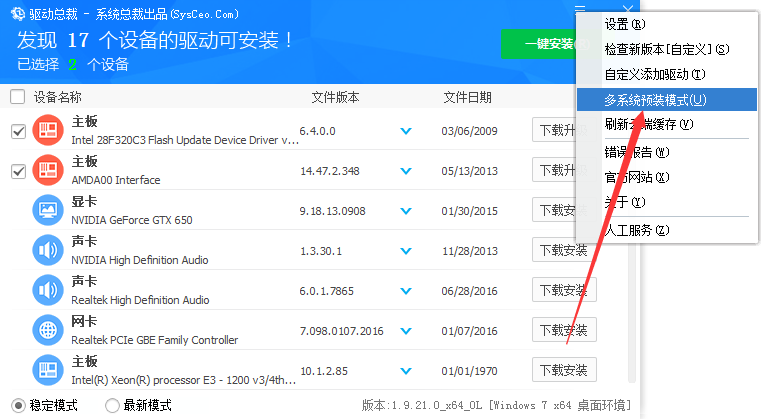Uncheck the Intel 28F320C3 driver checkbox
Screen dimensions: 769x419
click(17, 131)
